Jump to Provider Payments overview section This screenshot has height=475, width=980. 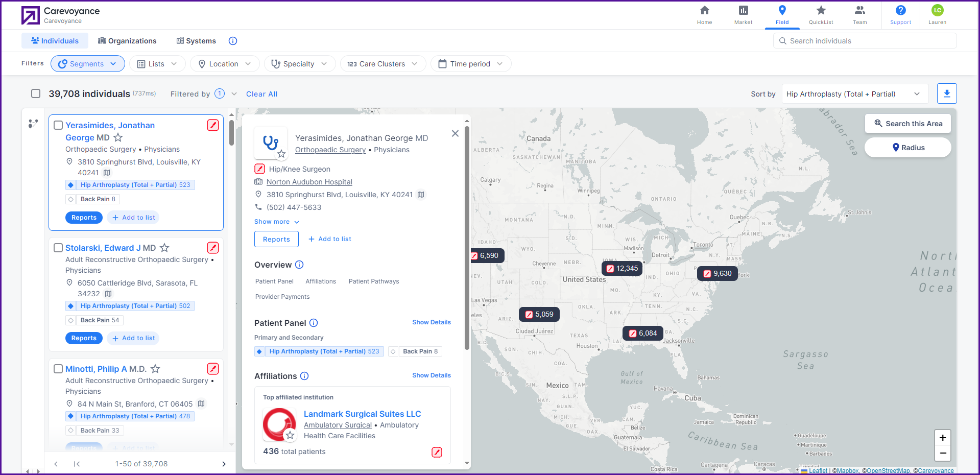[x=282, y=297]
